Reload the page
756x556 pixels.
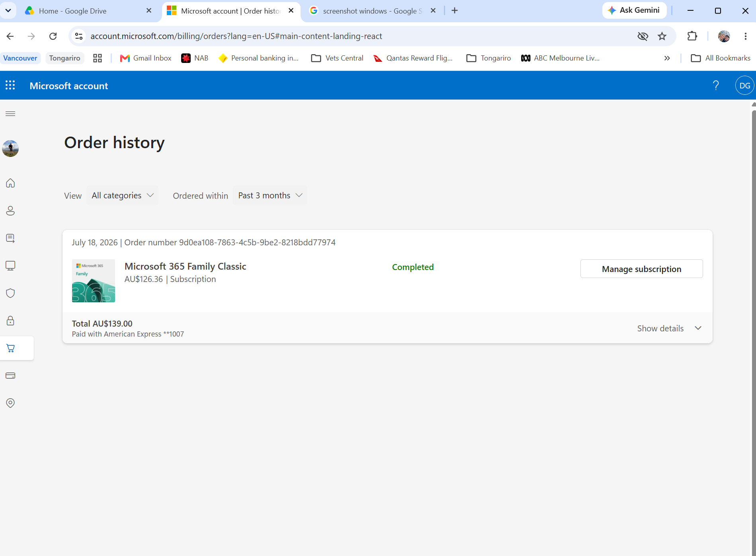coord(53,36)
